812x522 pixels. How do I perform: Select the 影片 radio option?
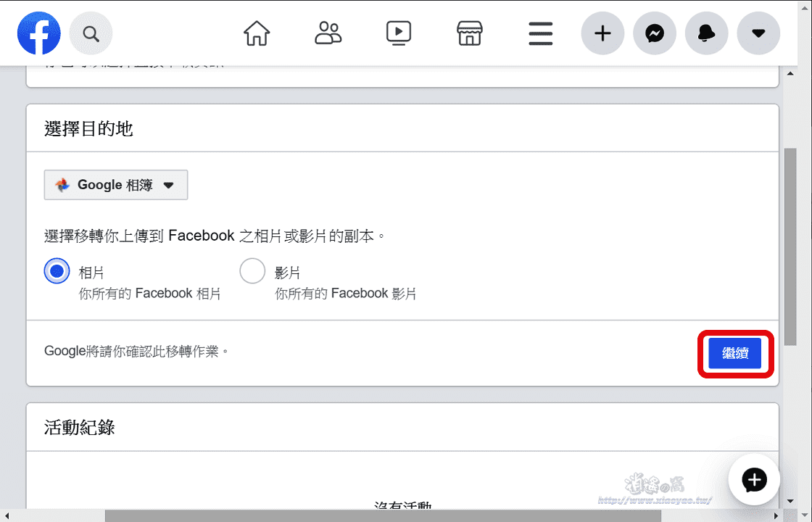253,271
